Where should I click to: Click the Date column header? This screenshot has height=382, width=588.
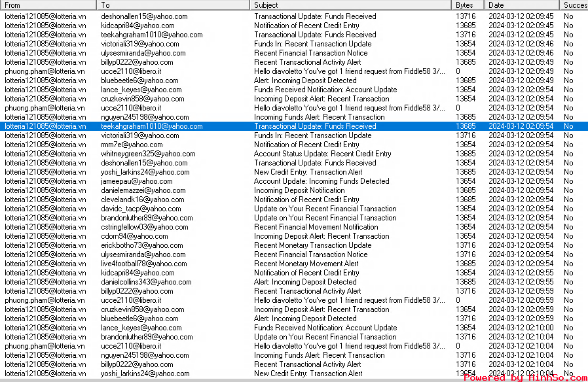coord(522,5)
